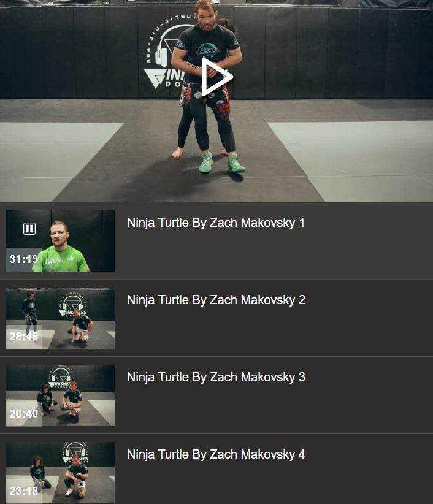Choose the title Ninja Turtle By Zach Makovsky 3
433x504 pixels.
(x=216, y=377)
